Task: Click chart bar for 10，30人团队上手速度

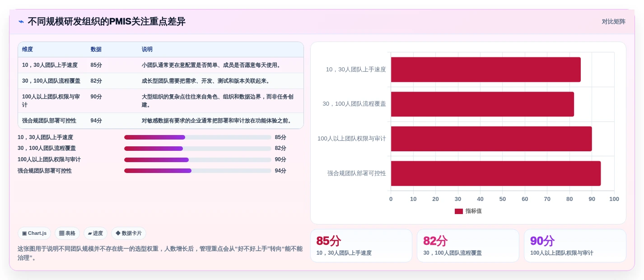Action: [485, 70]
